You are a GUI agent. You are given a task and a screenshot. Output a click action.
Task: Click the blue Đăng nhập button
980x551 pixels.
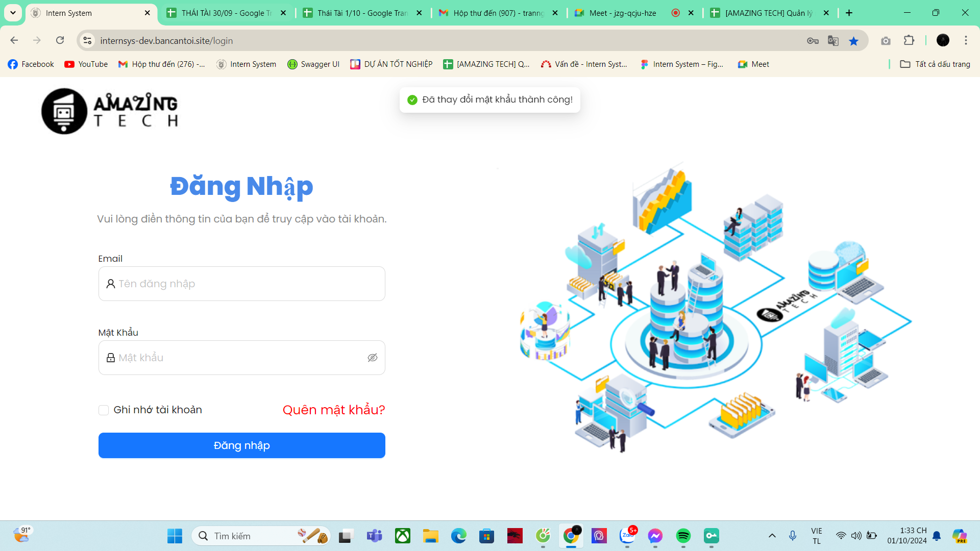point(241,445)
